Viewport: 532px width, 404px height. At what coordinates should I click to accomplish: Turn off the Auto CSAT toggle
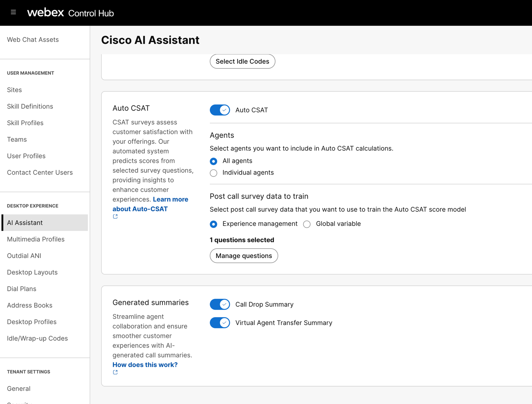click(x=220, y=110)
